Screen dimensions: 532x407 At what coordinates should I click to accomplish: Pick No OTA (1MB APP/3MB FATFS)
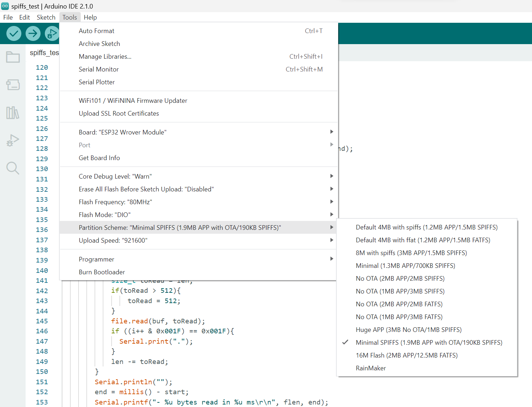[x=427, y=317]
